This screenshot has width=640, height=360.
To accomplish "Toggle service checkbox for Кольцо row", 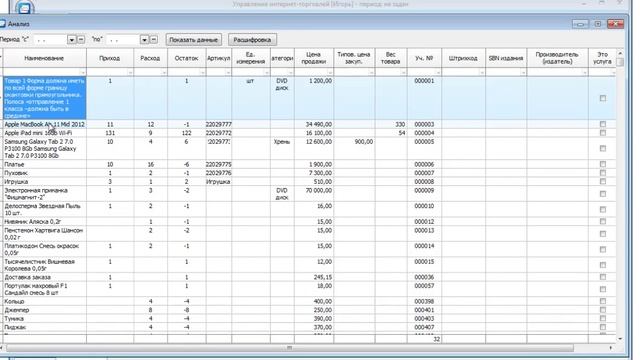I will point(603,301).
